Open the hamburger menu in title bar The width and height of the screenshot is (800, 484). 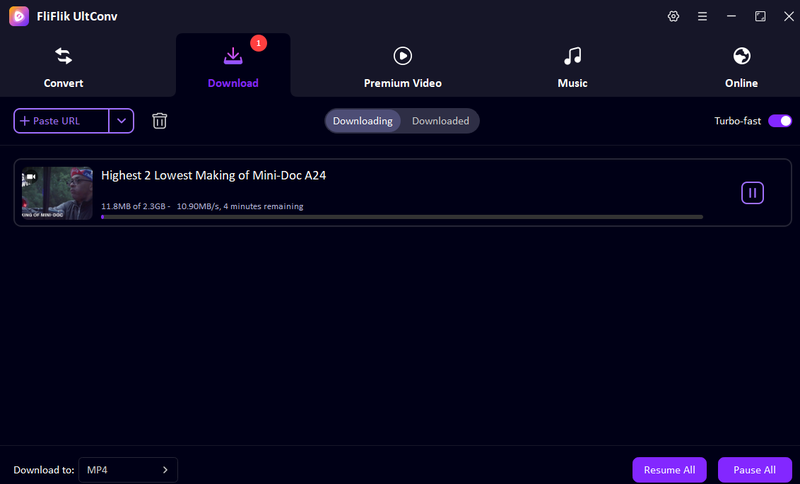pos(703,16)
